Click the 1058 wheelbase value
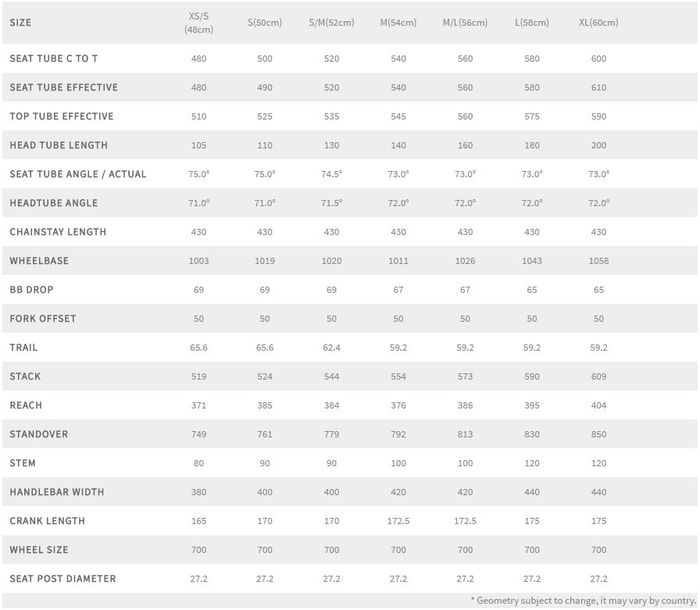The image size is (700, 610). click(598, 261)
